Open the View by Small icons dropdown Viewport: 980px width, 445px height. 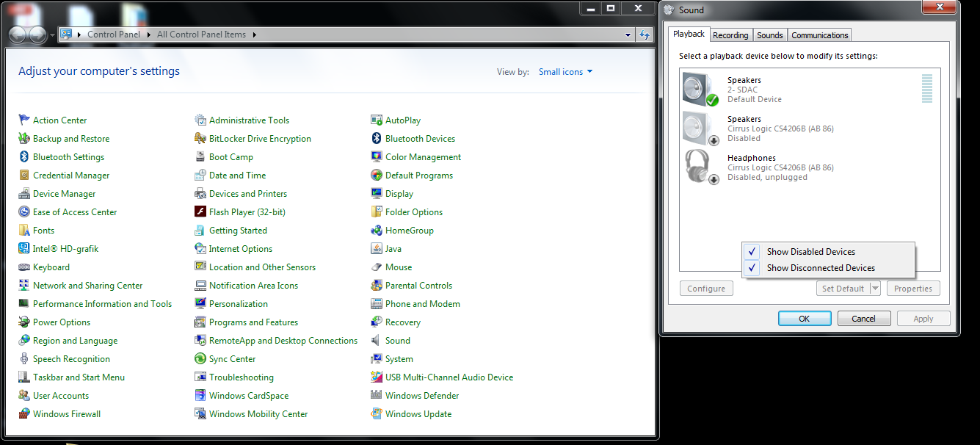point(565,72)
